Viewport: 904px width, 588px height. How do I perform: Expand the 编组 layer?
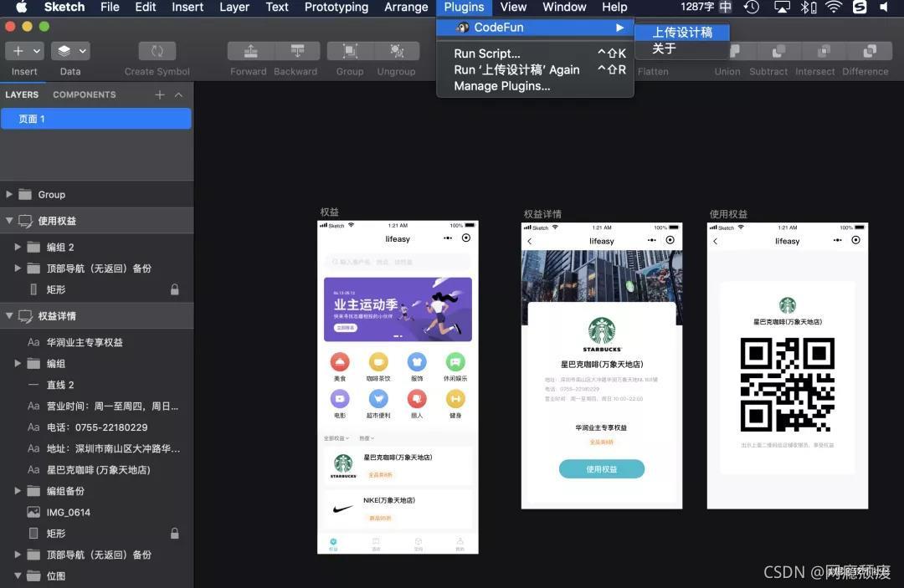18,363
